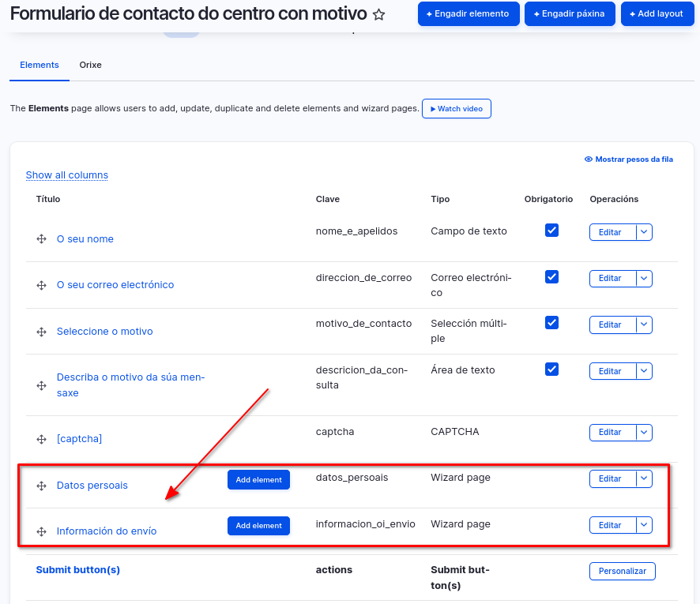Click drag handle for O seu correo electrónico
This screenshot has width=700, height=604.
click(41, 285)
